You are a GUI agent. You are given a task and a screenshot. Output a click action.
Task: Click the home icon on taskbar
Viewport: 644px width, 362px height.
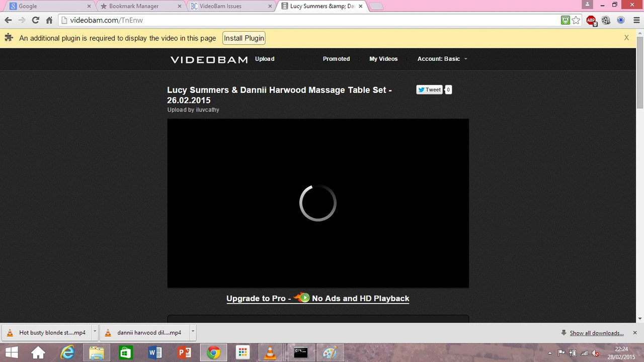tap(38, 353)
